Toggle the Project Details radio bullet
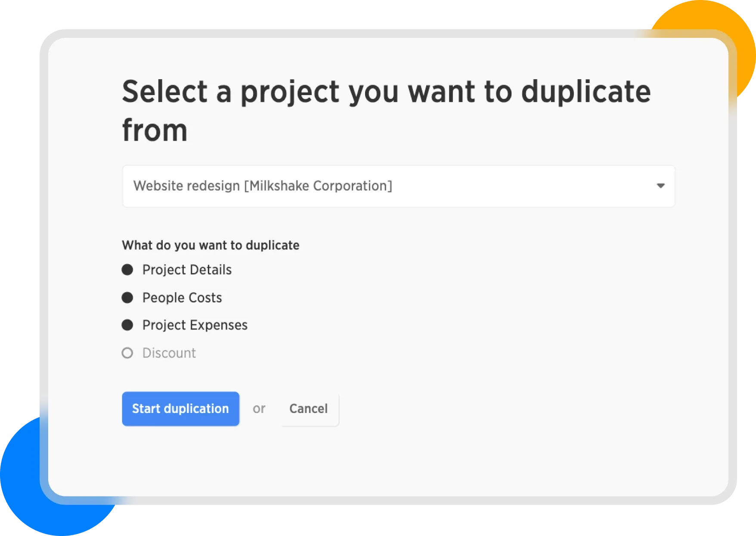The height and width of the screenshot is (536, 756). click(127, 270)
